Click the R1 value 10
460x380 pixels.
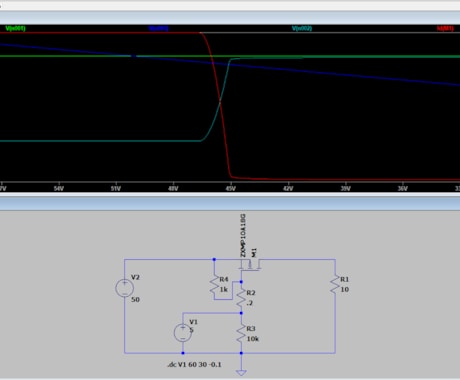(x=345, y=289)
